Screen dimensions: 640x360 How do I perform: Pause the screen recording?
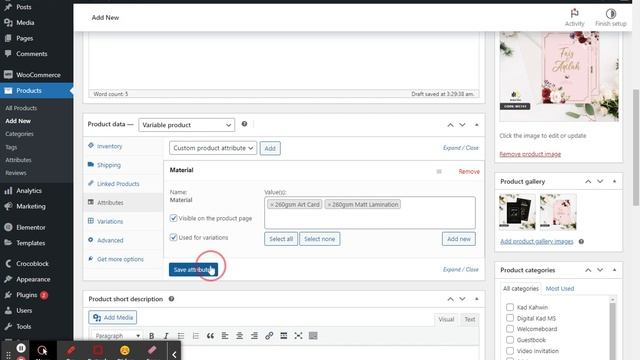[21, 348]
